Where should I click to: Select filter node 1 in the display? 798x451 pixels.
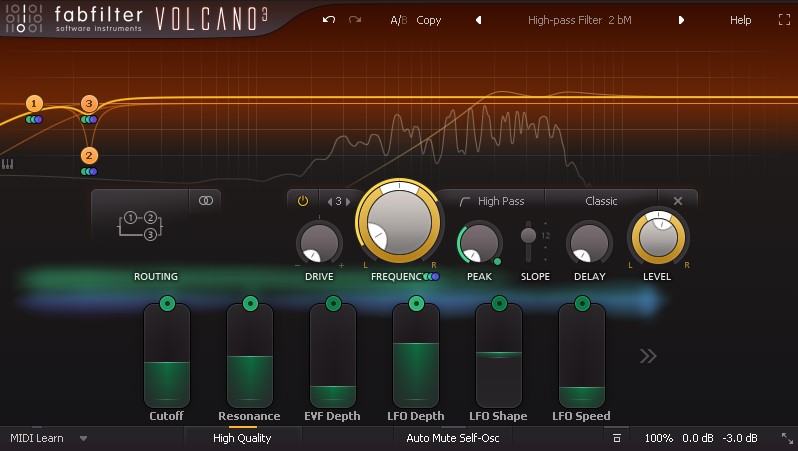pos(34,104)
